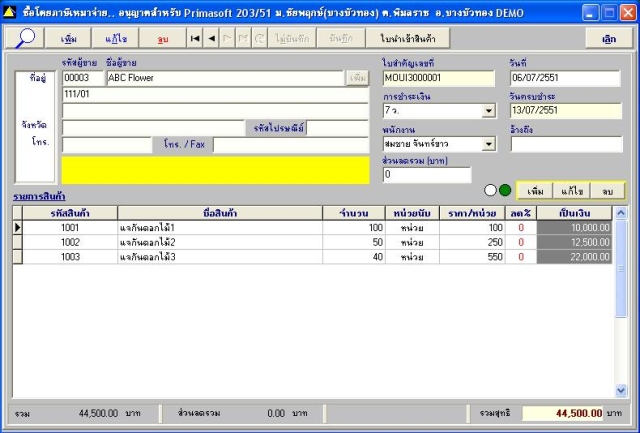Select the green circle indicator
Image resolution: width=640 pixels, height=433 pixels.
point(505,190)
